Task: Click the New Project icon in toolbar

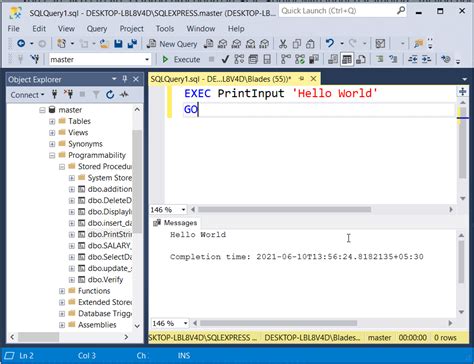Action: [62, 43]
